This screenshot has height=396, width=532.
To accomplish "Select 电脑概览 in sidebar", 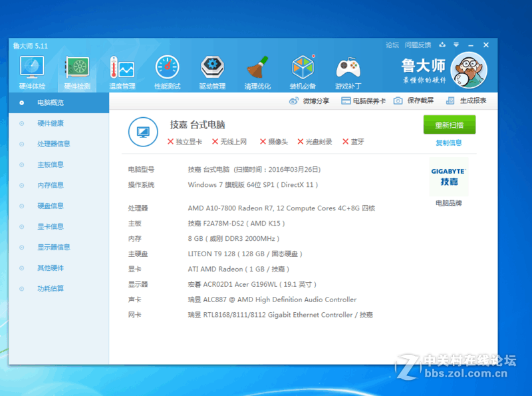I will click(x=59, y=102).
